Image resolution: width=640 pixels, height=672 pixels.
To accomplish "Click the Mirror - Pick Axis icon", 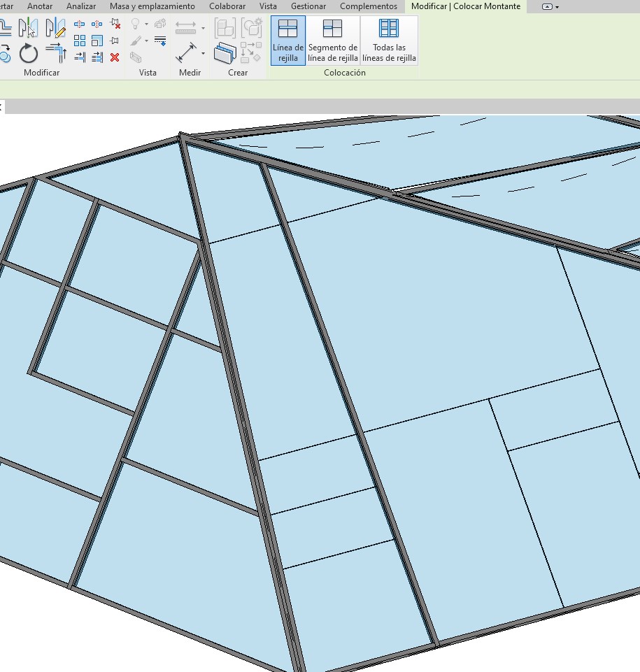I will (x=28, y=28).
